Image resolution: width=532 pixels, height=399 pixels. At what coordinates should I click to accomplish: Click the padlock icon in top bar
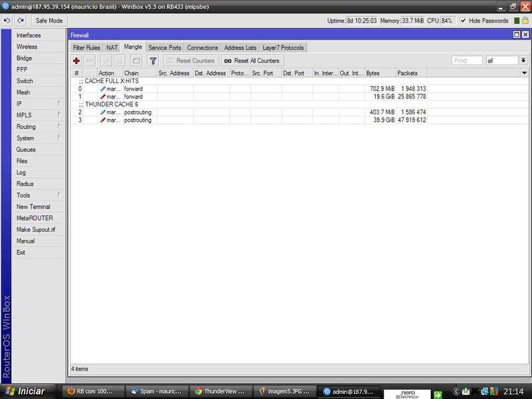click(x=525, y=21)
